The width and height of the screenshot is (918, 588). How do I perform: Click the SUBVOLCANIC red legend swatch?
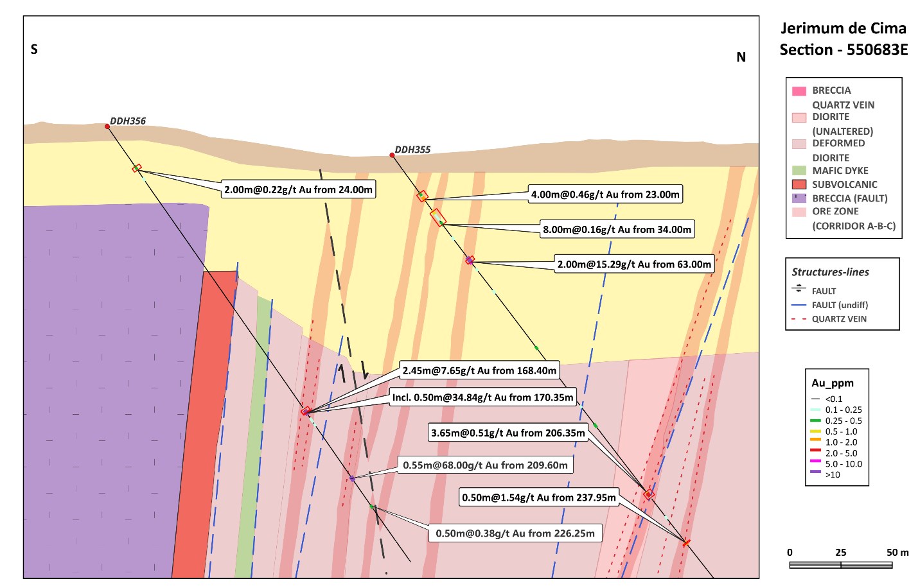(799, 184)
